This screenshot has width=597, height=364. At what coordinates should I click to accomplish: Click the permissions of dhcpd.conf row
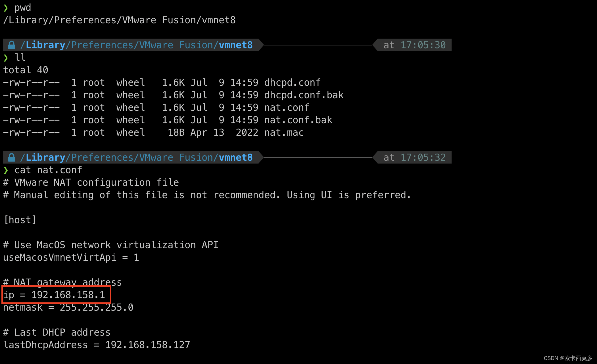(x=31, y=82)
